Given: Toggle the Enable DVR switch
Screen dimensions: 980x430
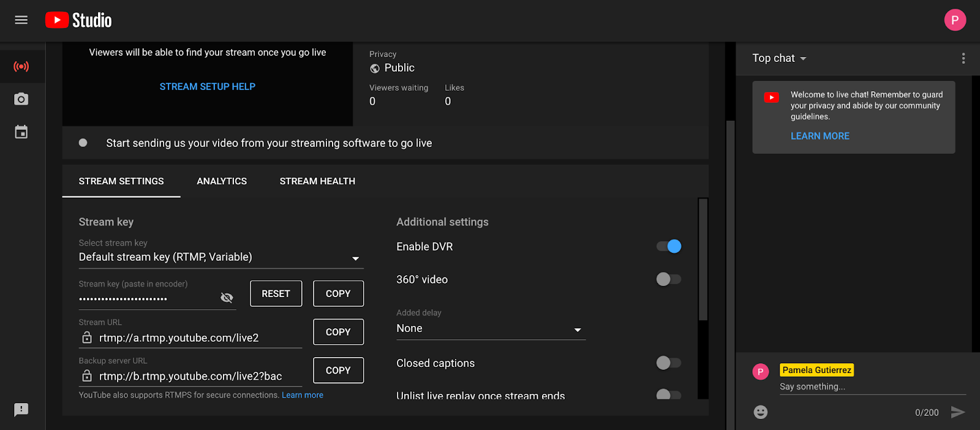Looking at the screenshot, I should pyautogui.click(x=669, y=246).
